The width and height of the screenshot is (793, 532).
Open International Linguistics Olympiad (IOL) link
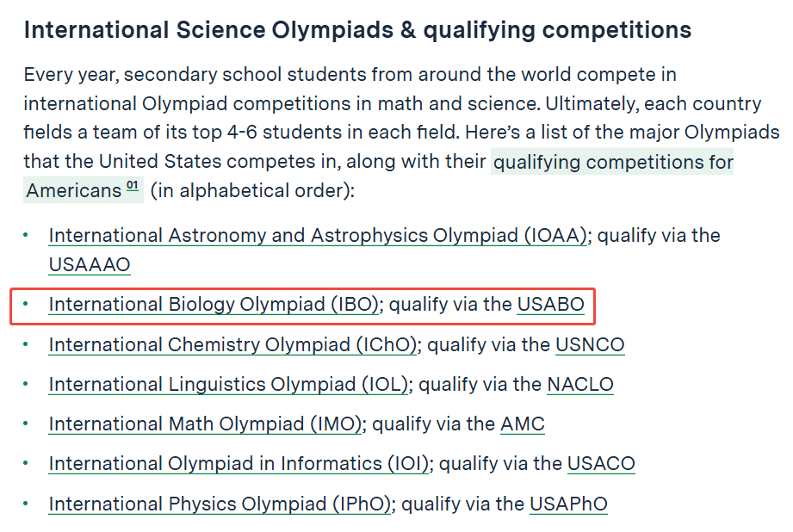(228, 384)
